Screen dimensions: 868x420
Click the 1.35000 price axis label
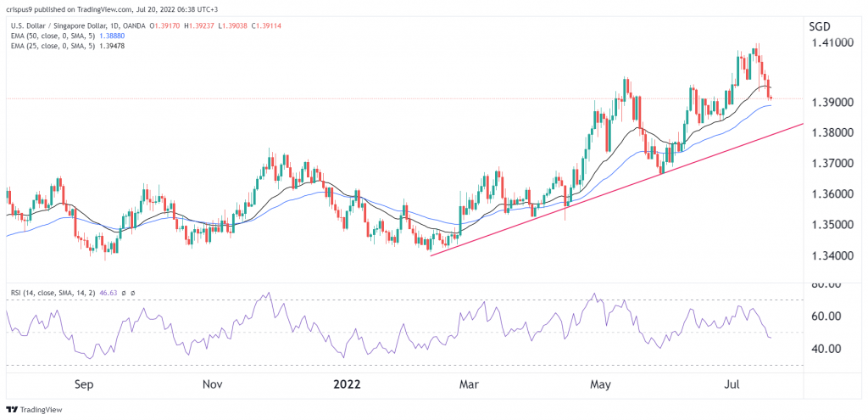coord(834,225)
